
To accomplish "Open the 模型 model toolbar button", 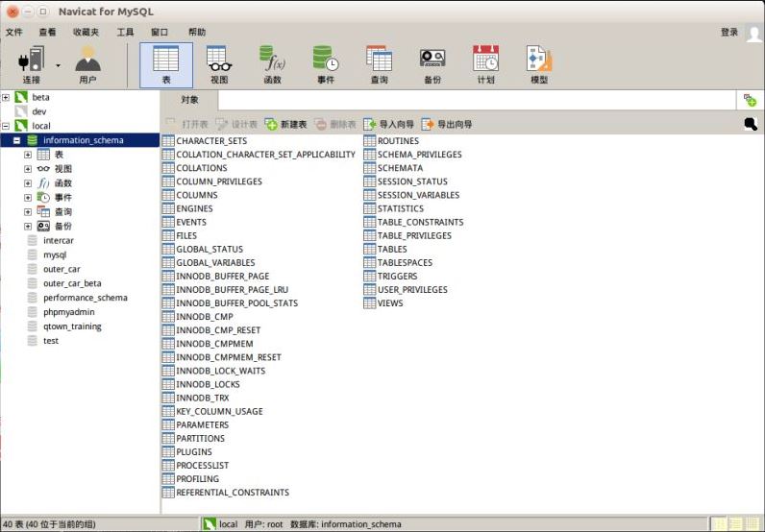I will pyautogui.click(x=539, y=65).
